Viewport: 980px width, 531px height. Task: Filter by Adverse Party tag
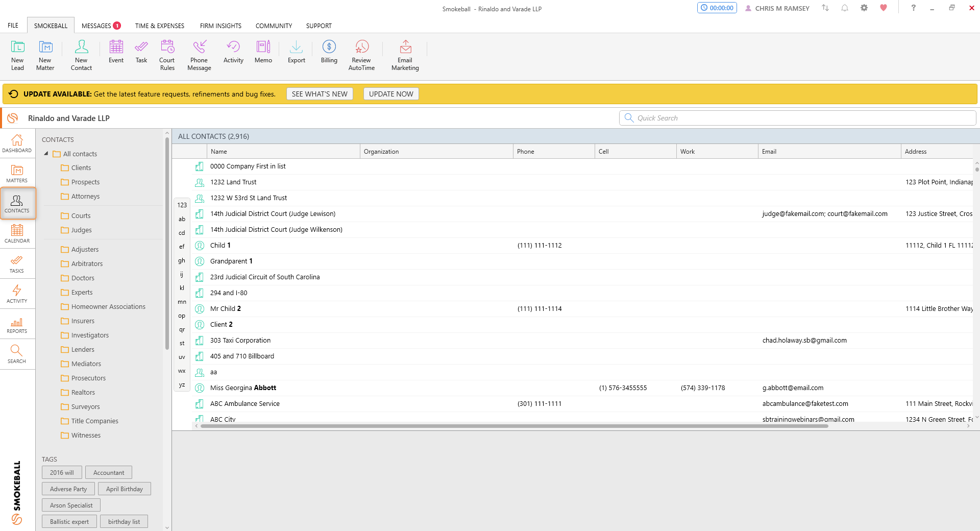(68, 489)
